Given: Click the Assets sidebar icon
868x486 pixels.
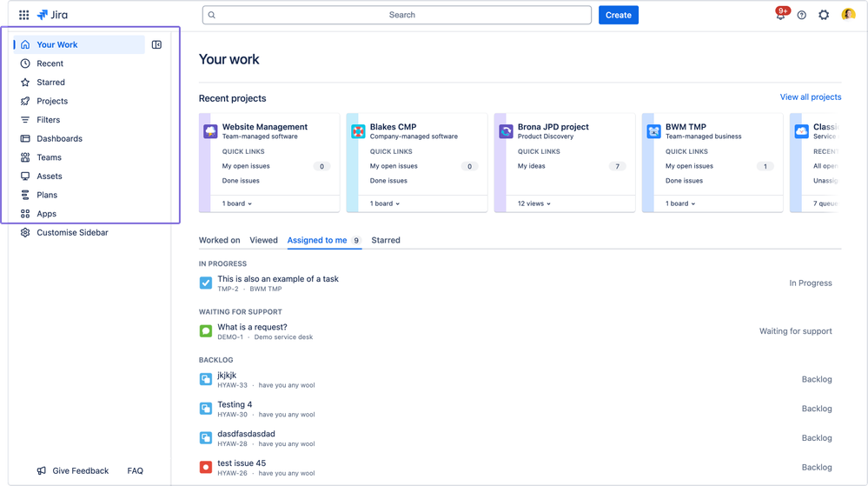Looking at the screenshot, I should [25, 176].
